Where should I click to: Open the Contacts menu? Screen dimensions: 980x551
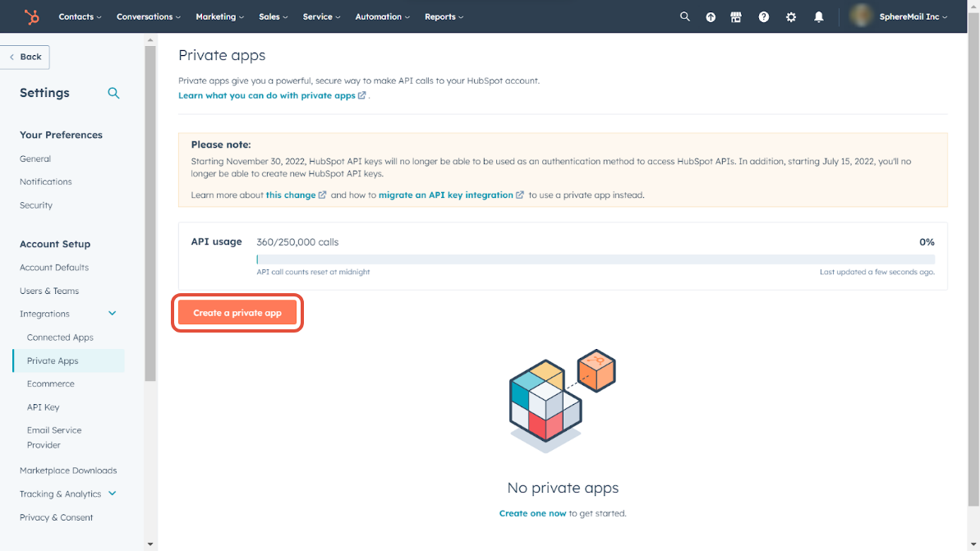pyautogui.click(x=80, y=17)
